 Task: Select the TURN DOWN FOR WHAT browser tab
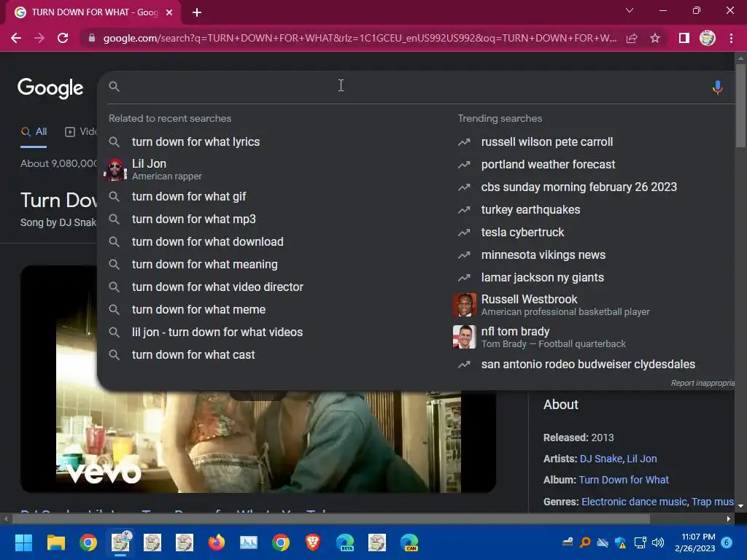[x=94, y=12]
